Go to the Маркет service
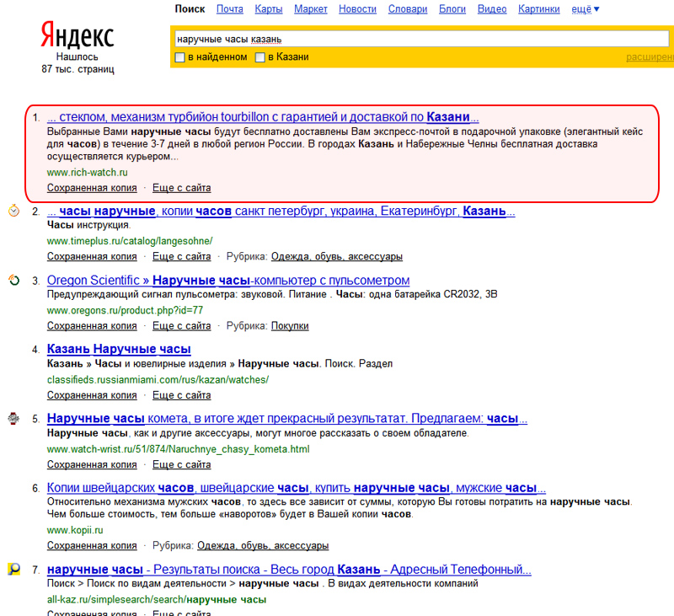 click(x=311, y=9)
